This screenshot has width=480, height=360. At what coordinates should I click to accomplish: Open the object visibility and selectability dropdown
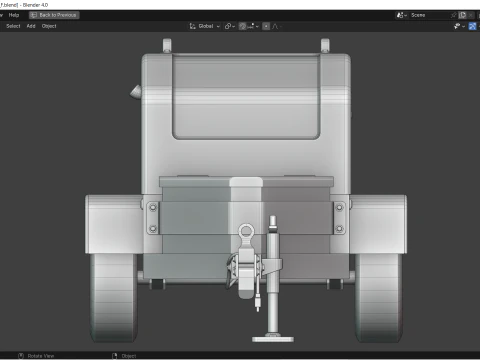(x=459, y=26)
